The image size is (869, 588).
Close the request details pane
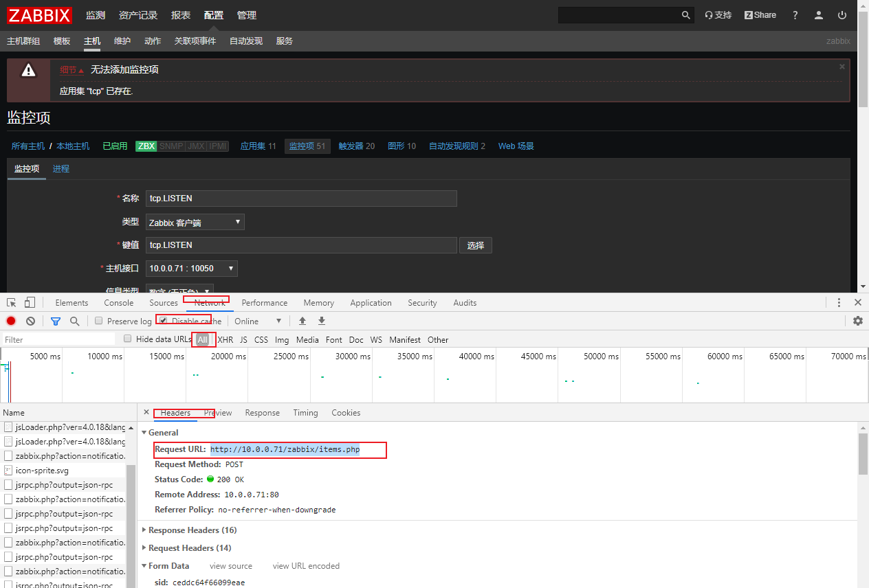(146, 413)
